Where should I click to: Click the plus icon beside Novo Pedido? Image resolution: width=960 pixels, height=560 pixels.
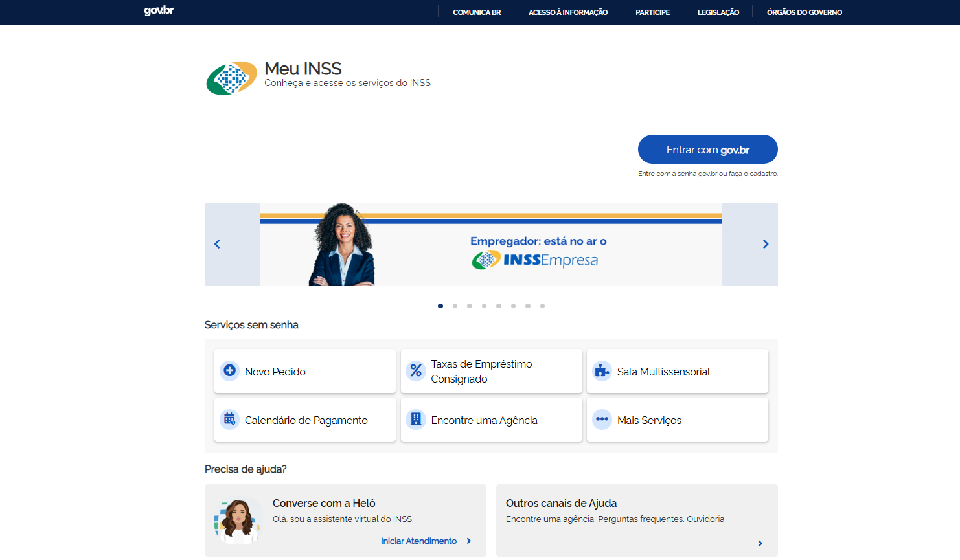click(x=229, y=371)
